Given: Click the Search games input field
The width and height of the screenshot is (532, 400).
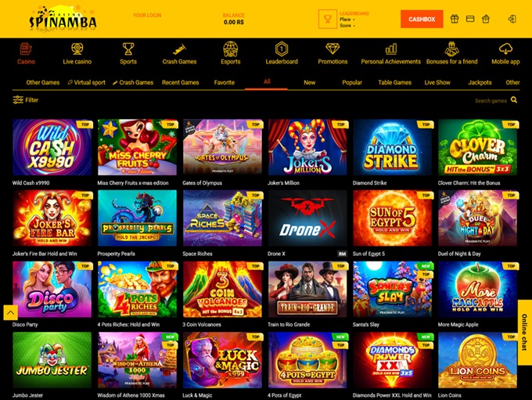Looking at the screenshot, I should (491, 100).
